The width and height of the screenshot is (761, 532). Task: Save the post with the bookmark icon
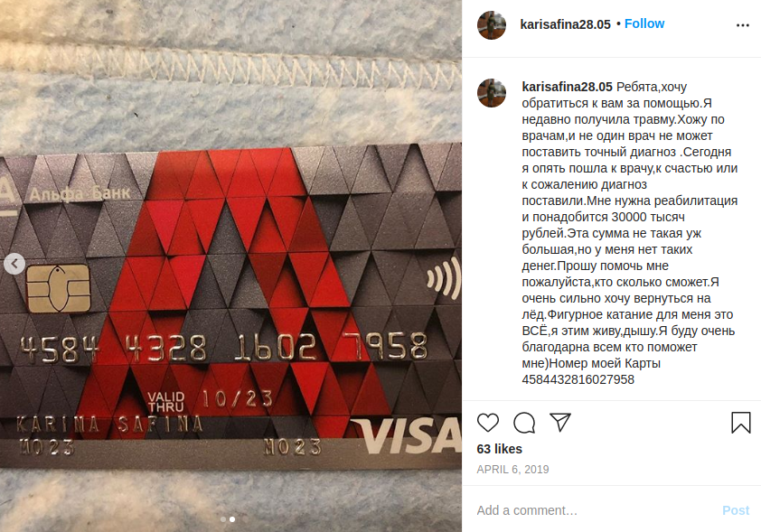(740, 423)
